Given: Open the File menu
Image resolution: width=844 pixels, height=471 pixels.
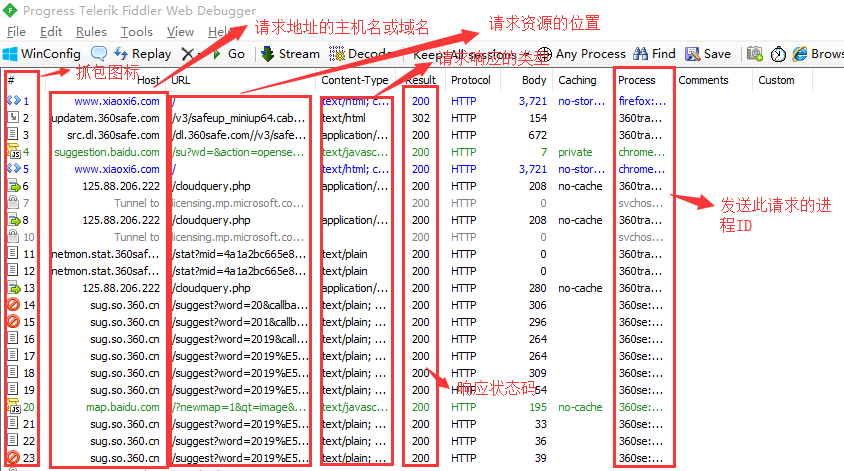Looking at the screenshot, I should (16, 32).
